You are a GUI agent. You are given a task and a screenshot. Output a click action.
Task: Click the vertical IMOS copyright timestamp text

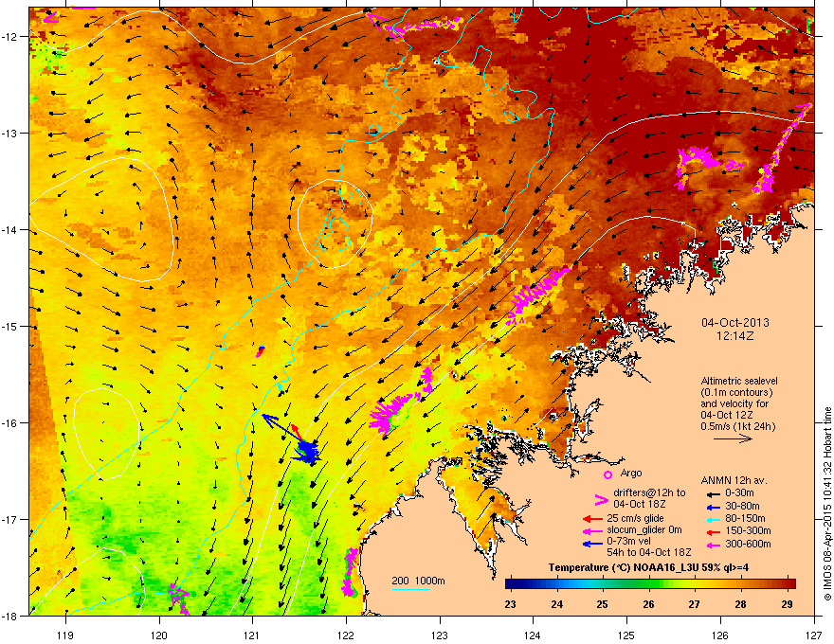click(827, 504)
